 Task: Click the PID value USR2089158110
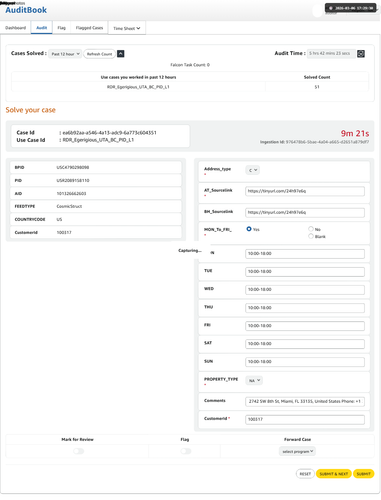pyautogui.click(x=73, y=180)
